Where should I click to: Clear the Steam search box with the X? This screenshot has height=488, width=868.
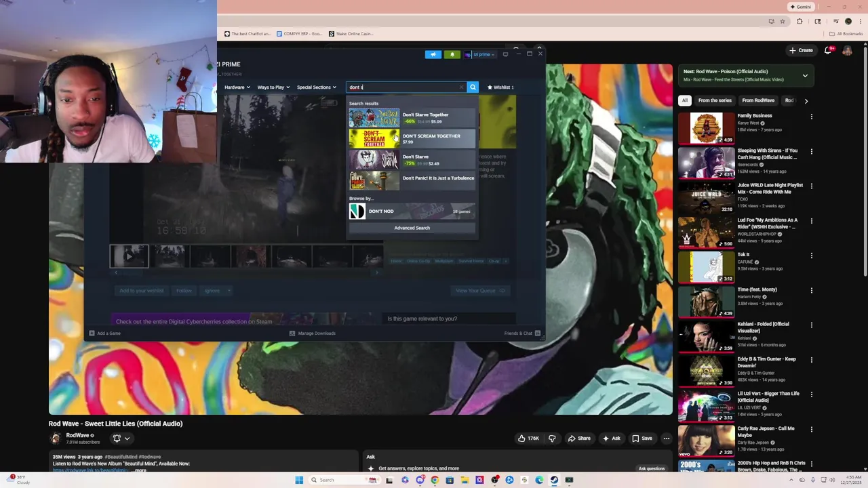461,87
